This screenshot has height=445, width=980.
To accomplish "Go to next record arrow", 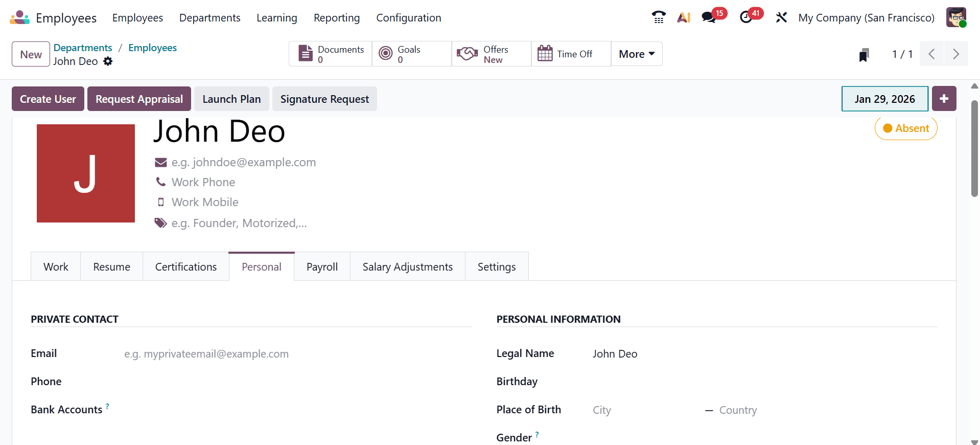I will click(x=956, y=54).
